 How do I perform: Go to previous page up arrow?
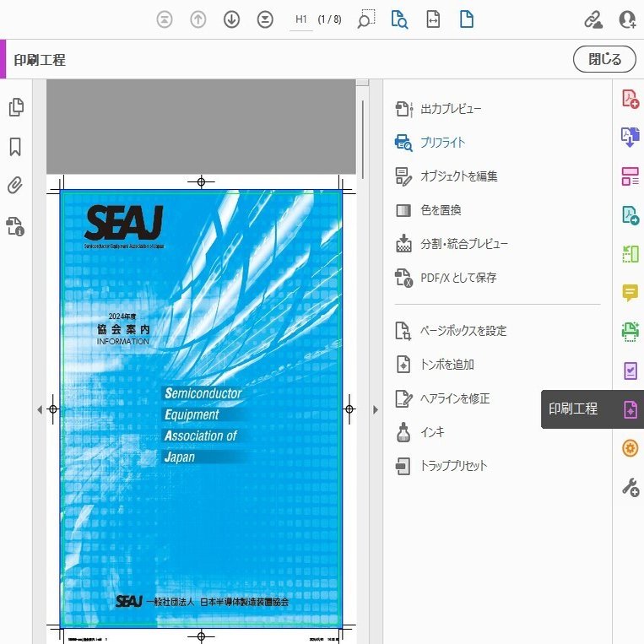click(198, 19)
